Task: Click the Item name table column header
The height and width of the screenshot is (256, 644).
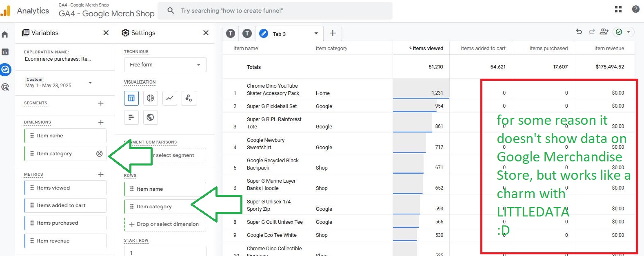Action: [246, 48]
